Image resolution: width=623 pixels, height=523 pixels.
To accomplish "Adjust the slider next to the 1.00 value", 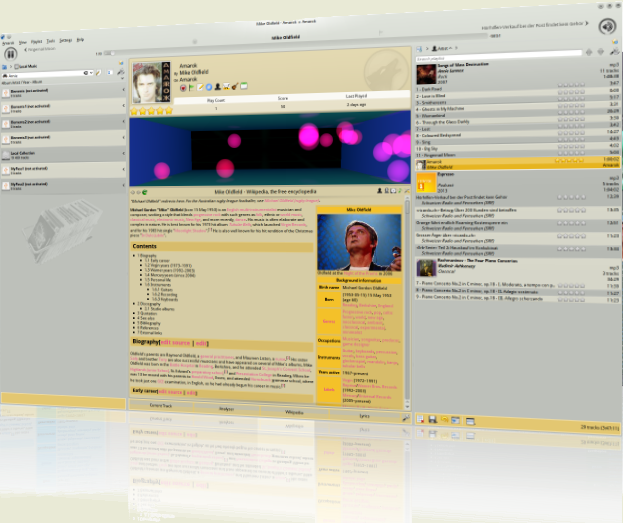I will tap(110, 53).
